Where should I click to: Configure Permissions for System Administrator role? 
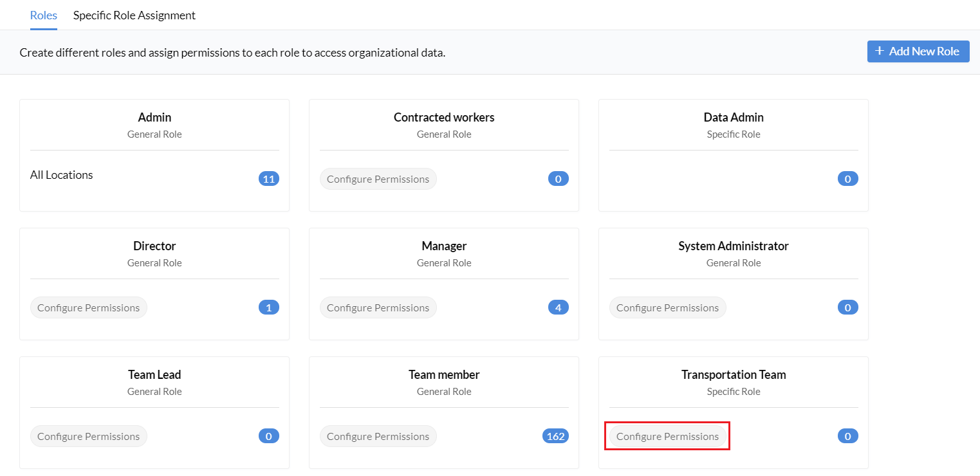point(668,307)
